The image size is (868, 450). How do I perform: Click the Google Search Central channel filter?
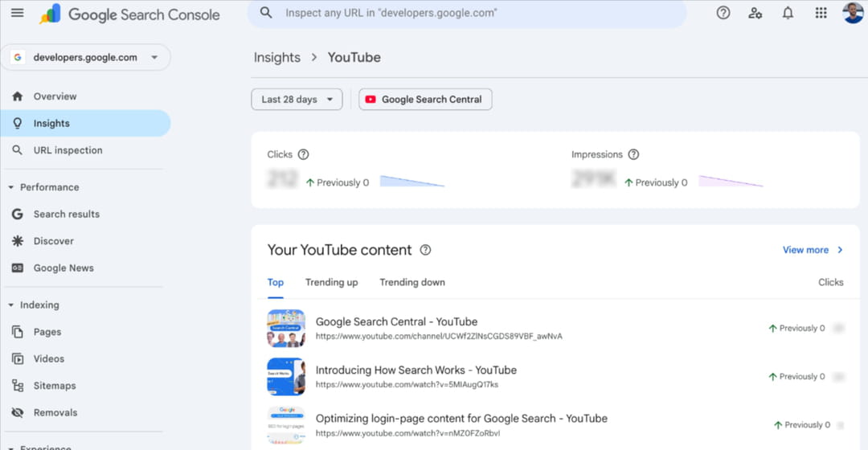[425, 100]
